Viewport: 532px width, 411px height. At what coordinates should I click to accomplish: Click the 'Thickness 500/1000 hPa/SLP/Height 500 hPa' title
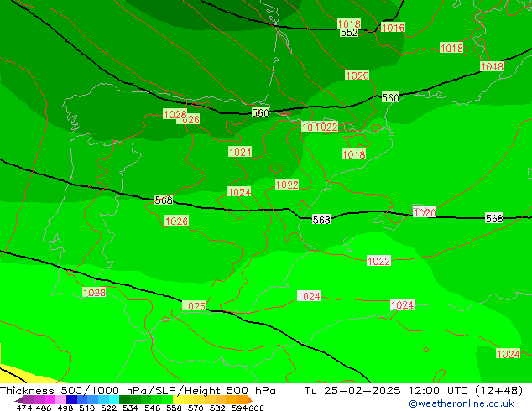click(x=138, y=391)
